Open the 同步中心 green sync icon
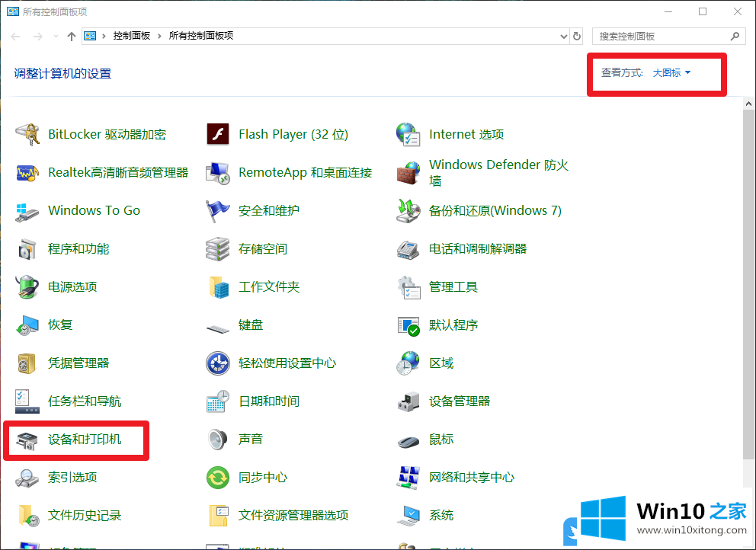 217,477
